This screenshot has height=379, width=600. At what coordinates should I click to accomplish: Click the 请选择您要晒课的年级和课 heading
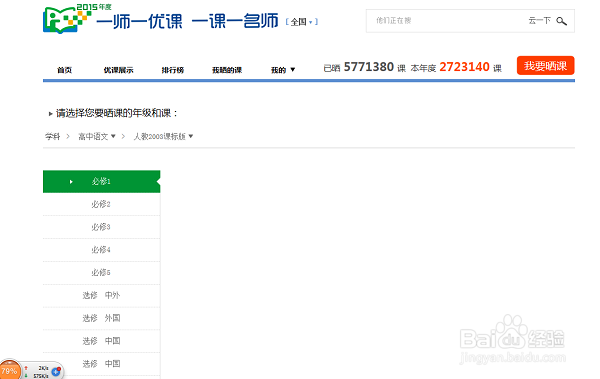[x=117, y=113]
